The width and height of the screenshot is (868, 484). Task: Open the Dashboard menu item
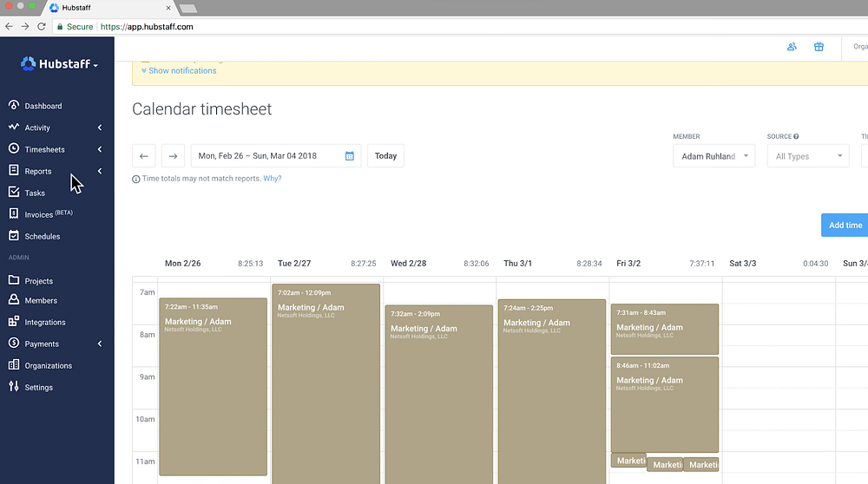point(43,106)
